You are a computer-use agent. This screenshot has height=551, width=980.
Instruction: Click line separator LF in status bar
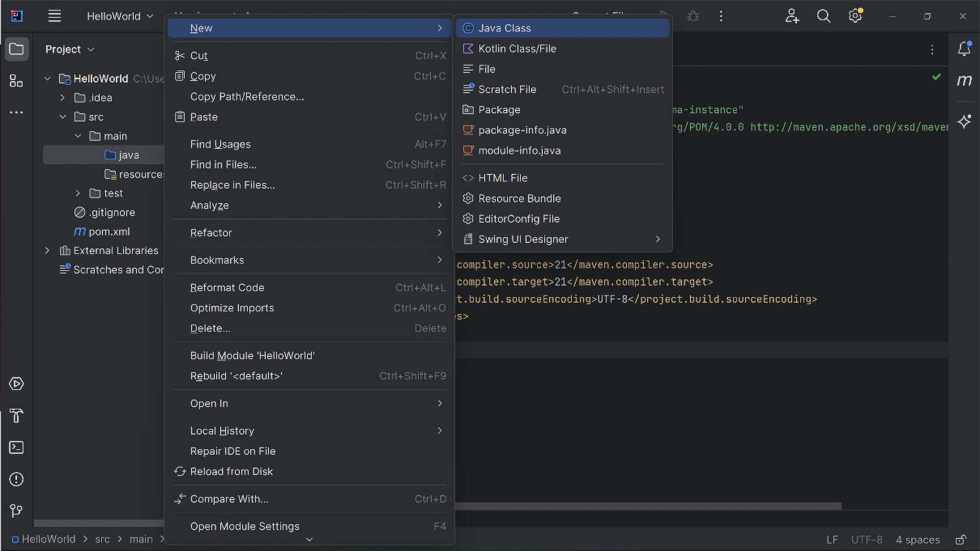pyautogui.click(x=832, y=540)
